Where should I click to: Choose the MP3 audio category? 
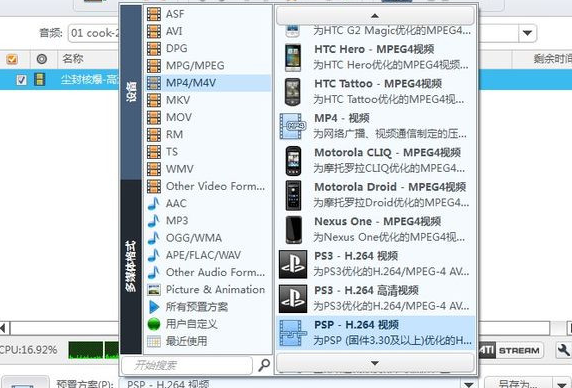208,220
